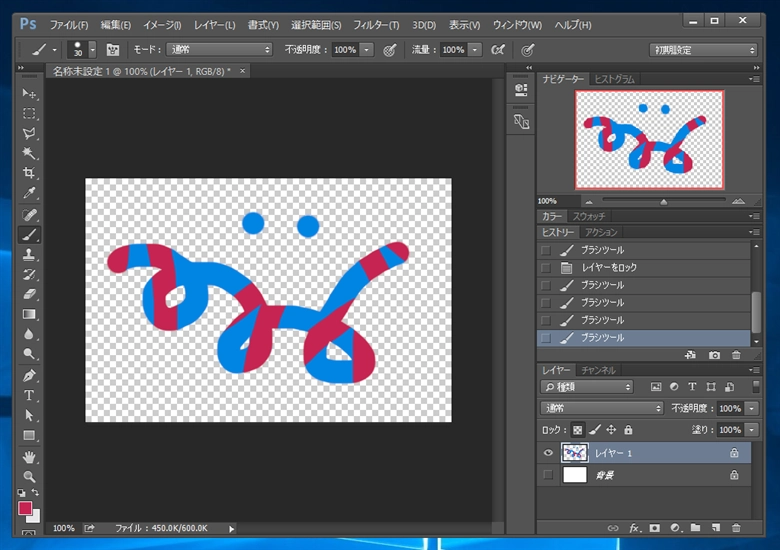Select the Pen tool
This screenshot has height=550, width=780.
tap(29, 375)
